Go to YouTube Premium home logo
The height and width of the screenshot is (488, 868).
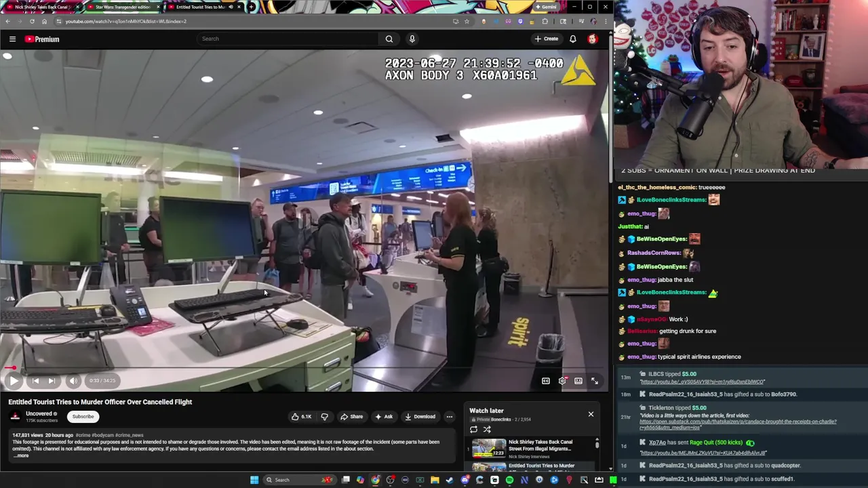42,39
